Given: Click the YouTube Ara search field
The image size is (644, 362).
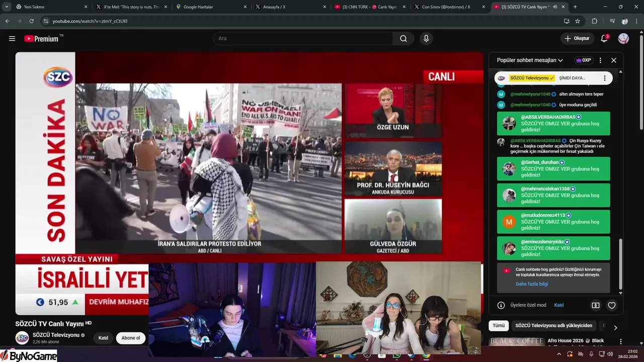Looking at the screenshot, I should click(303, 39).
